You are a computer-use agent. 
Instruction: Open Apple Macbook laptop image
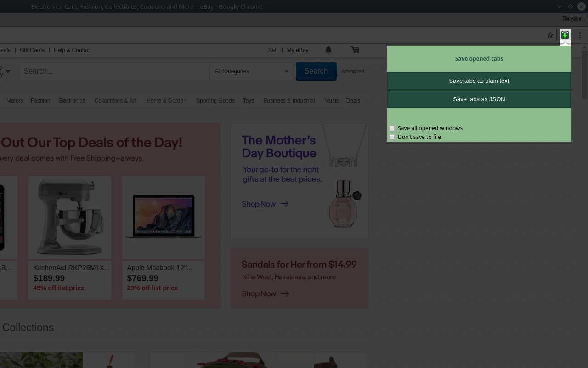pyautogui.click(x=164, y=217)
